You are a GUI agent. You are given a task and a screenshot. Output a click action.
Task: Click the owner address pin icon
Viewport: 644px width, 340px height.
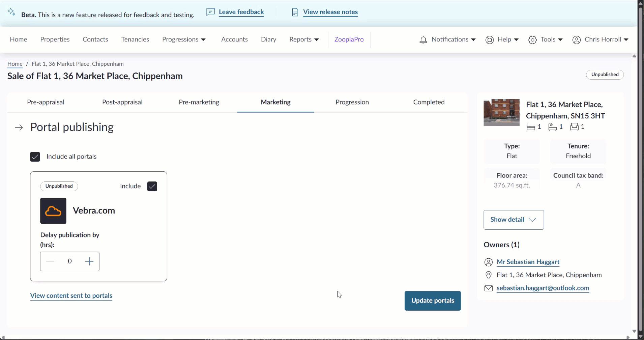(488, 275)
